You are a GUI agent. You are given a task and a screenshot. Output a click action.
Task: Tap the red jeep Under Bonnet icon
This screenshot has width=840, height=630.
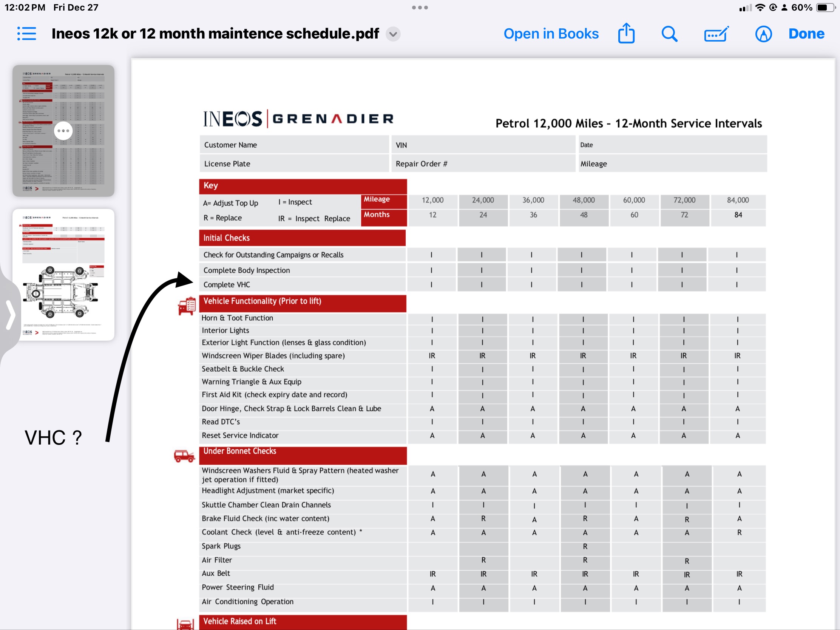tap(184, 456)
